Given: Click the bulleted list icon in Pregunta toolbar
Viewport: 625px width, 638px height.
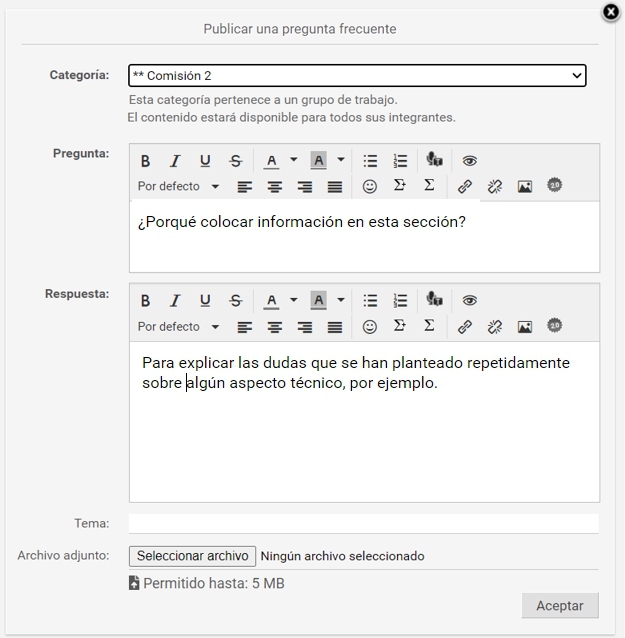Looking at the screenshot, I should (370, 161).
